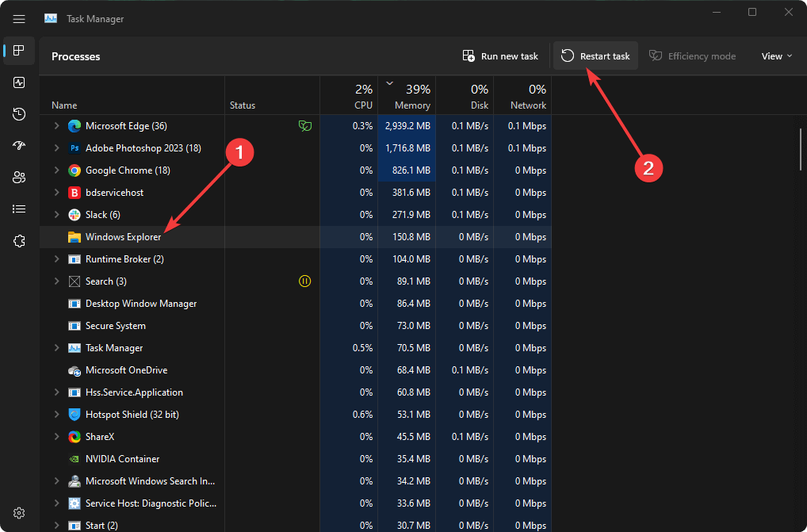
Task: Switch to the Users page icon
Action: (19, 178)
